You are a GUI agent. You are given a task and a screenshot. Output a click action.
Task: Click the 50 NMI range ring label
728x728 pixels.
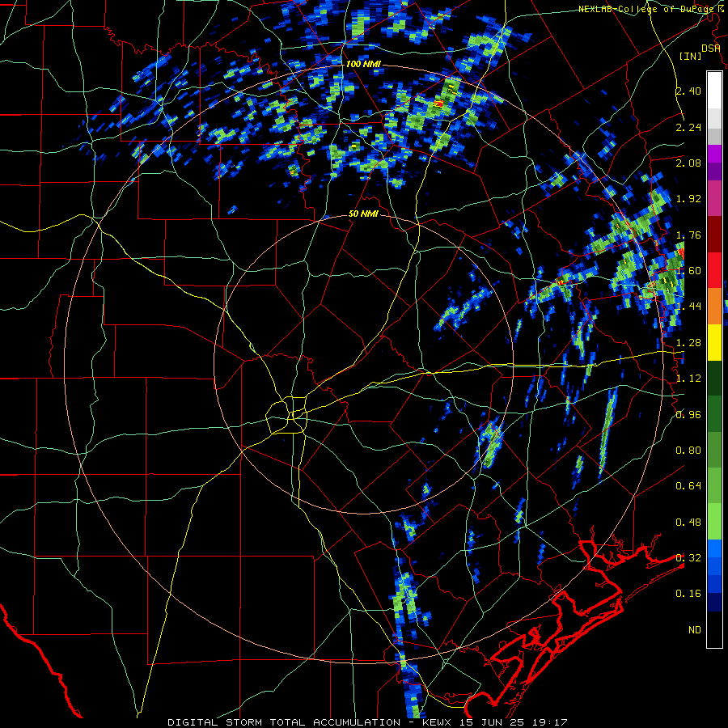pos(363,214)
